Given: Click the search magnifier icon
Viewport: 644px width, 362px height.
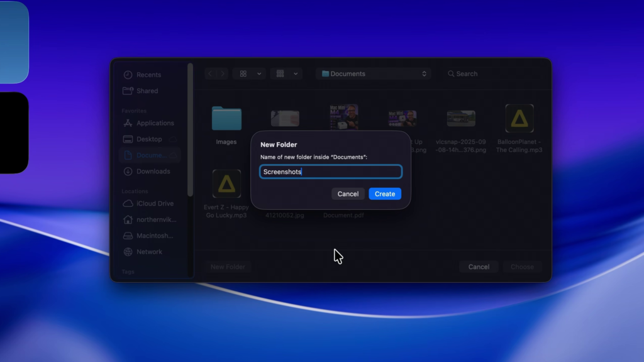Looking at the screenshot, I should [x=451, y=74].
